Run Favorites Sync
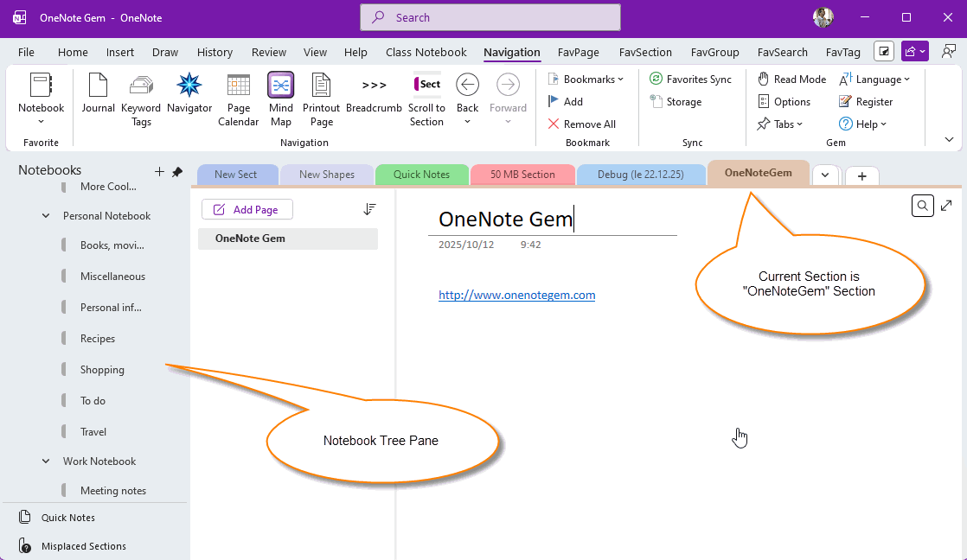Image resolution: width=967 pixels, height=560 pixels. [x=691, y=79]
